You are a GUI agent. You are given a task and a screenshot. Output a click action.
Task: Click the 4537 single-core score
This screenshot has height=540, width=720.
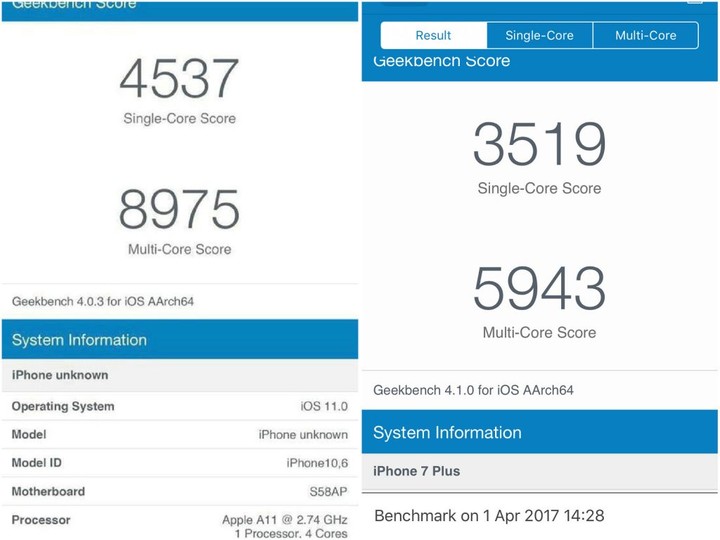tap(179, 78)
